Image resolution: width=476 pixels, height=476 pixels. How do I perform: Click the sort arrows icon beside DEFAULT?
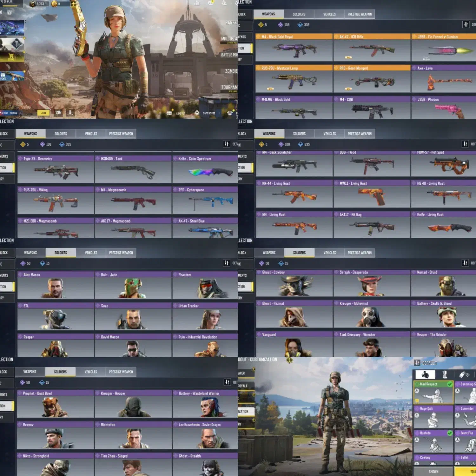(x=417, y=363)
